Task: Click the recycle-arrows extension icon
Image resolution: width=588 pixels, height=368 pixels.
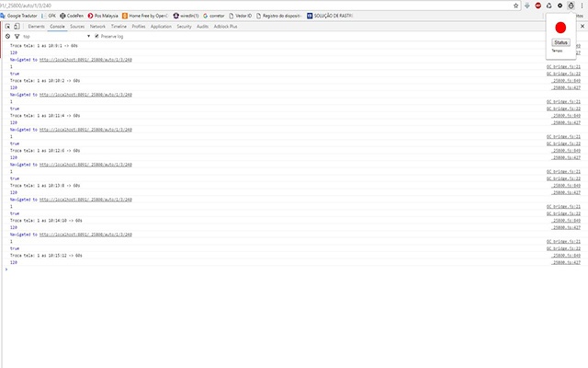Action: click(x=549, y=6)
